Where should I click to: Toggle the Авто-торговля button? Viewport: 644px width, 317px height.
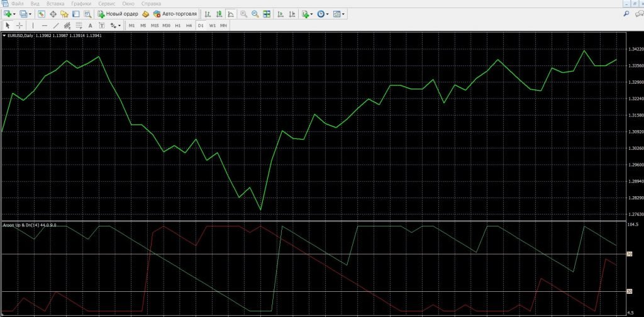[x=175, y=13]
